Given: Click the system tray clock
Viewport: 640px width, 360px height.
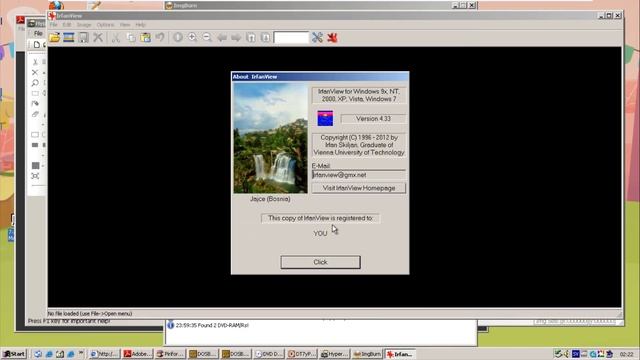Looking at the screenshot, I should click(x=627, y=354).
